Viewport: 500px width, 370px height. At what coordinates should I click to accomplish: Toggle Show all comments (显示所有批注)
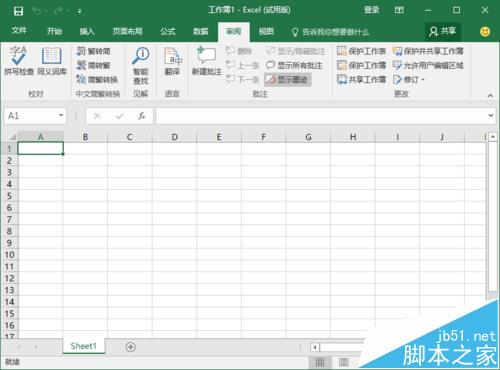coord(294,65)
